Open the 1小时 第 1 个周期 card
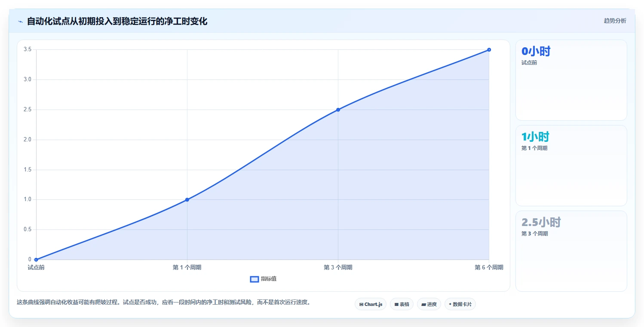 pyautogui.click(x=571, y=165)
